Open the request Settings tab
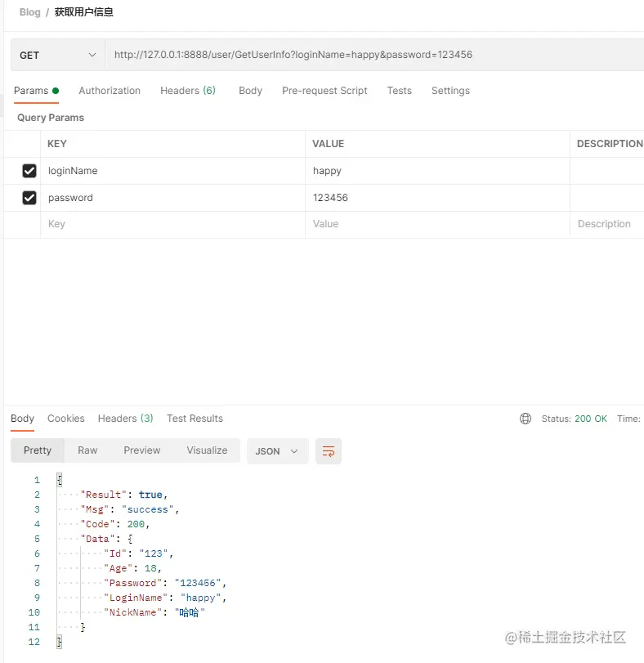This screenshot has height=663, width=644. 450,91
